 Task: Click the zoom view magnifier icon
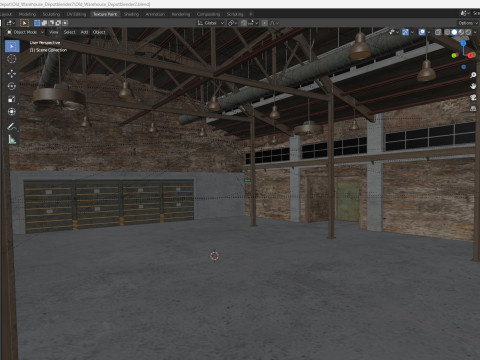click(473, 75)
